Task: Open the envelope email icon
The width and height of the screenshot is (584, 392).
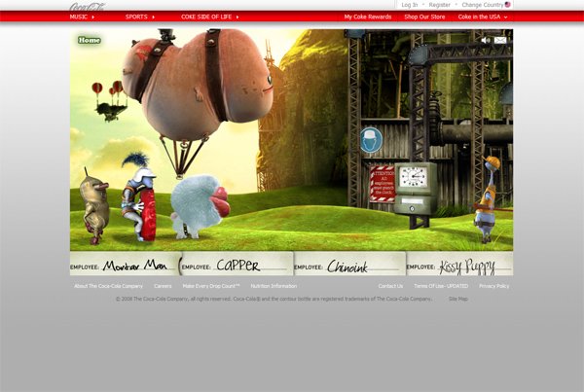Action: [500, 40]
